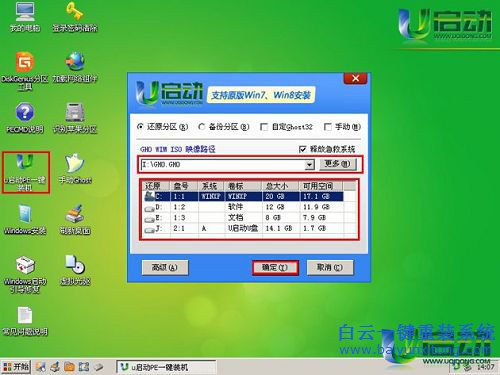Click the E: drive icon in the partition list
This screenshot has height=375, width=500.
coord(149,219)
